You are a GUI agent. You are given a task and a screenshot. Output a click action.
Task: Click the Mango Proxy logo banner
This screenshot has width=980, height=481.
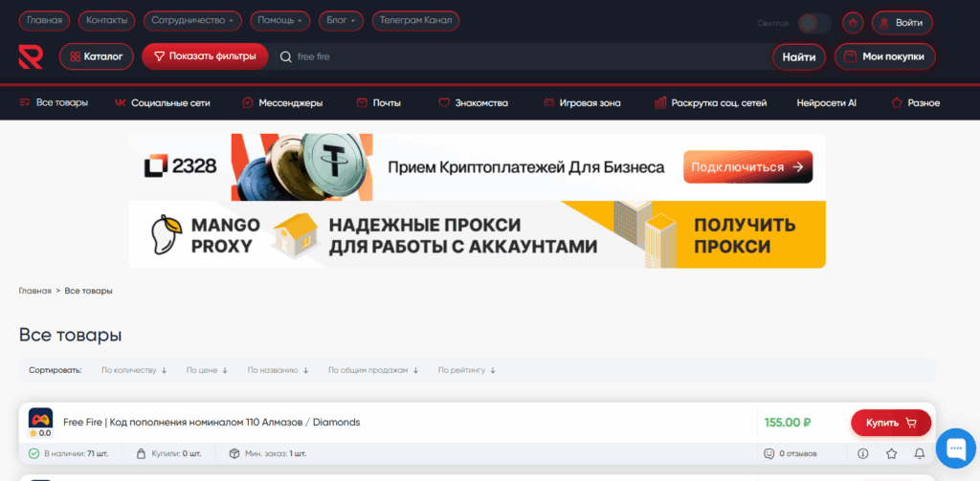coord(206,235)
